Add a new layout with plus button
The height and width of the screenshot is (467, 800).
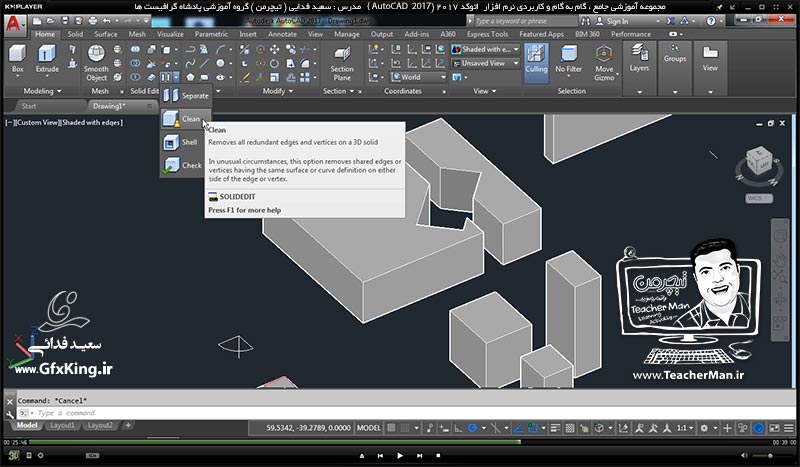click(x=128, y=425)
